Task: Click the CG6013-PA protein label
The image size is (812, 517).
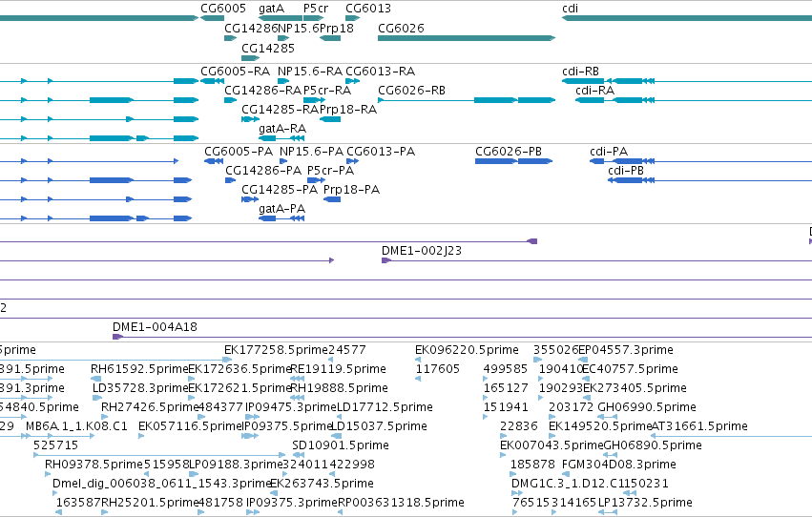Action: point(381,151)
